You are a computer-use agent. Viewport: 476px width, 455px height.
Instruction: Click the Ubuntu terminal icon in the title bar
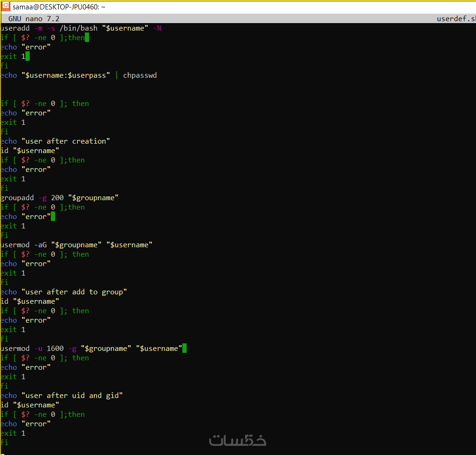(x=6, y=7)
